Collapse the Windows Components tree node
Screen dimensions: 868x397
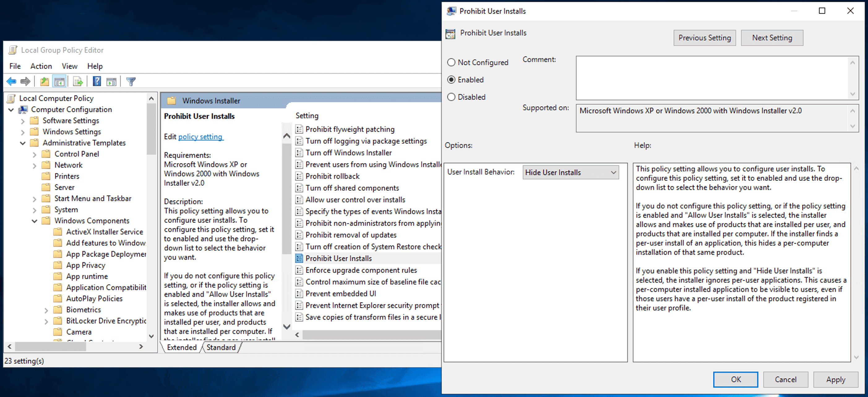click(34, 221)
